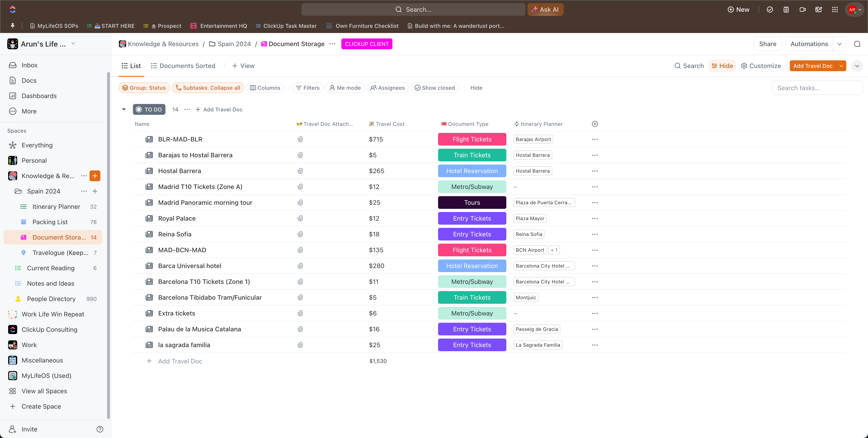Viewport: 868px width, 438px height.
Task: Toggle the Hide option next to Customize
Action: click(x=722, y=66)
